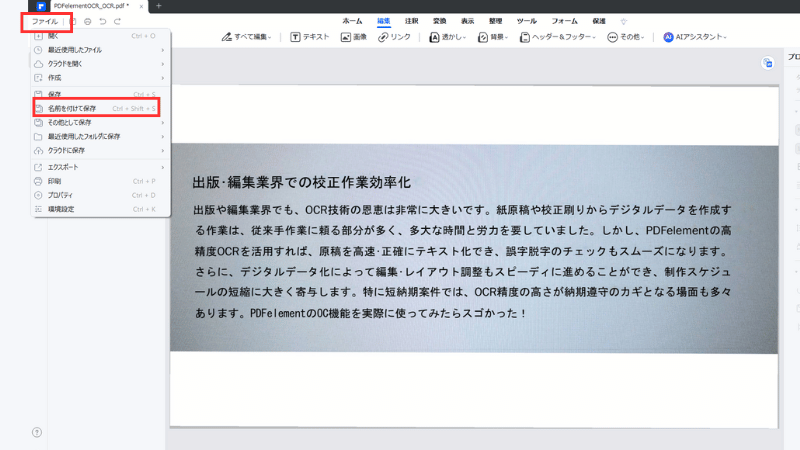Switch to the 整理 tab
Viewport: 800px width, 450px height.
[x=495, y=21]
